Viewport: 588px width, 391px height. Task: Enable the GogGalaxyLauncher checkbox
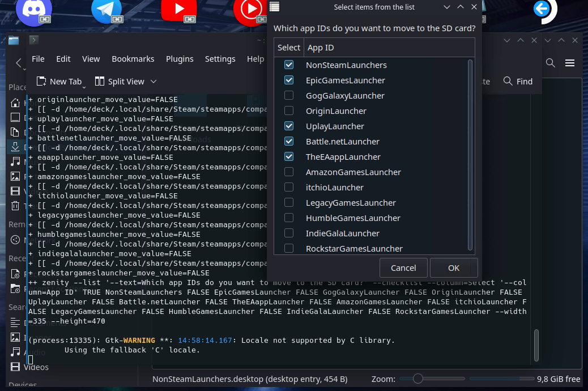(289, 95)
